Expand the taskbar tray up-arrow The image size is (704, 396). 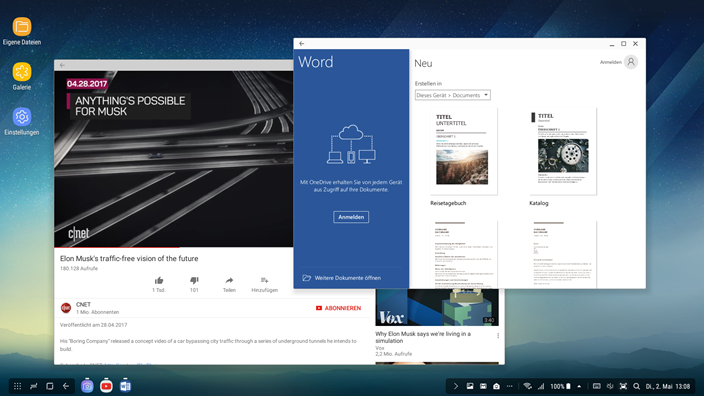(579, 386)
